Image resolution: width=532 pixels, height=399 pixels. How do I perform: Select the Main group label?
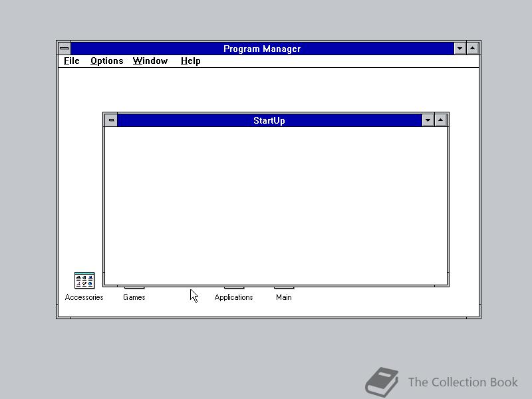(284, 297)
